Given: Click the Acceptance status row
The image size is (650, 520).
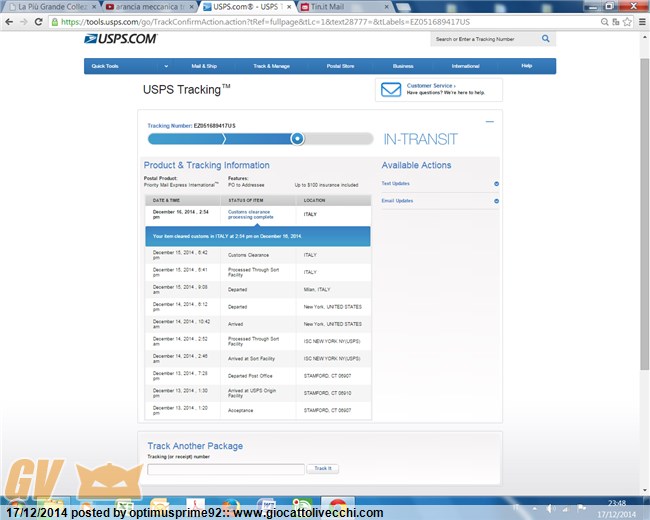Looking at the screenshot, I should click(258, 411).
